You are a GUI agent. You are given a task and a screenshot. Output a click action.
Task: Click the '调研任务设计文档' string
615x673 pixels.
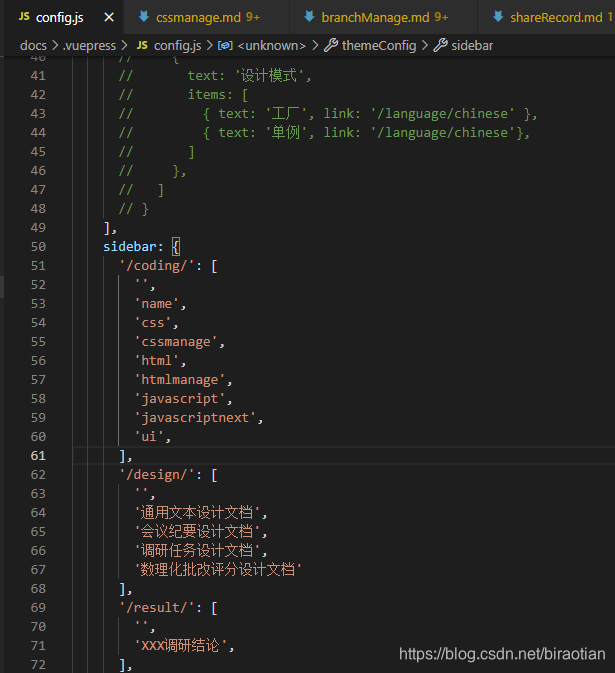(197, 551)
